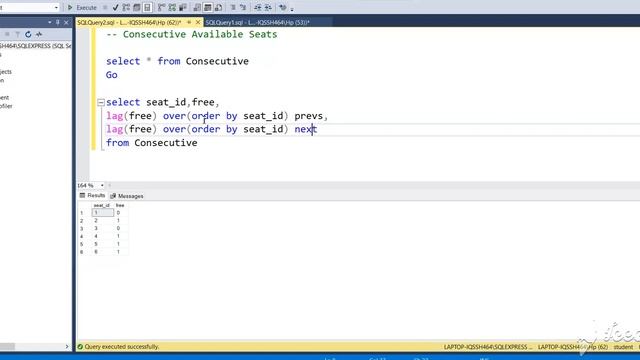This screenshot has height=360, width=640.
Task: Select results row header 3
Action: pyautogui.click(x=82, y=228)
